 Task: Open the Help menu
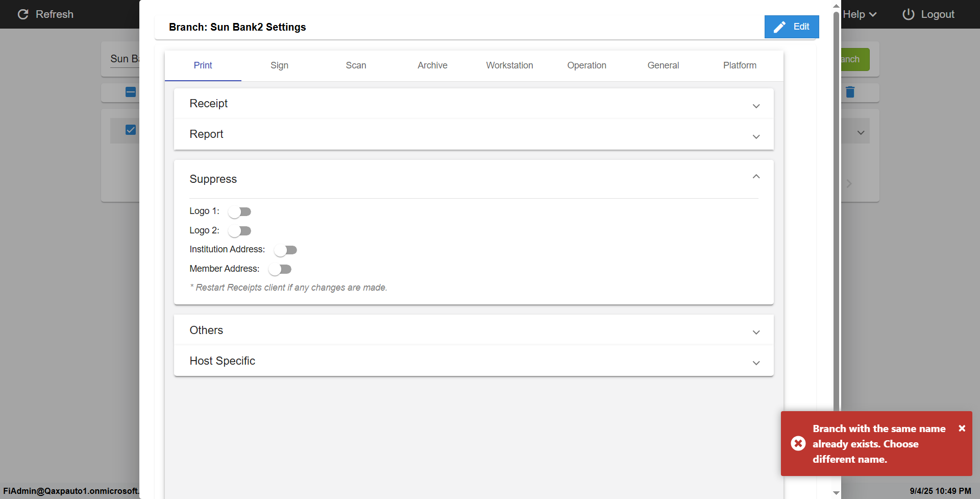click(x=859, y=14)
